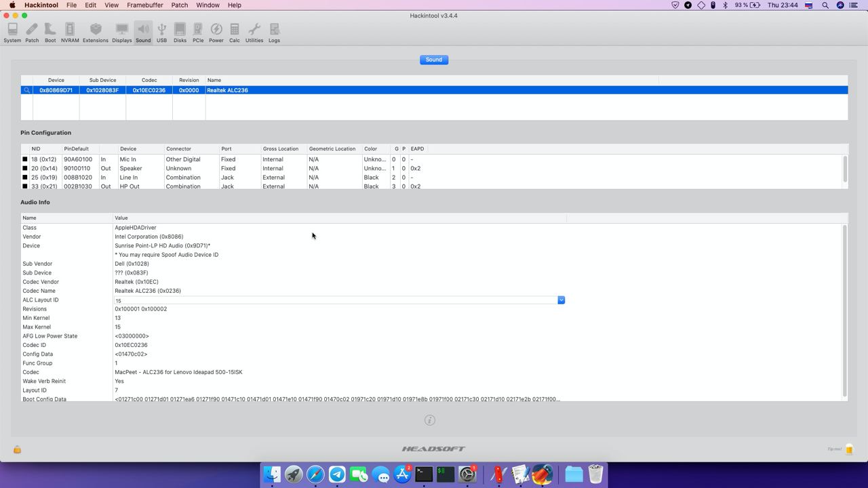Click the Pin Configuration scrollbar
868x488 pixels.
pyautogui.click(x=845, y=169)
